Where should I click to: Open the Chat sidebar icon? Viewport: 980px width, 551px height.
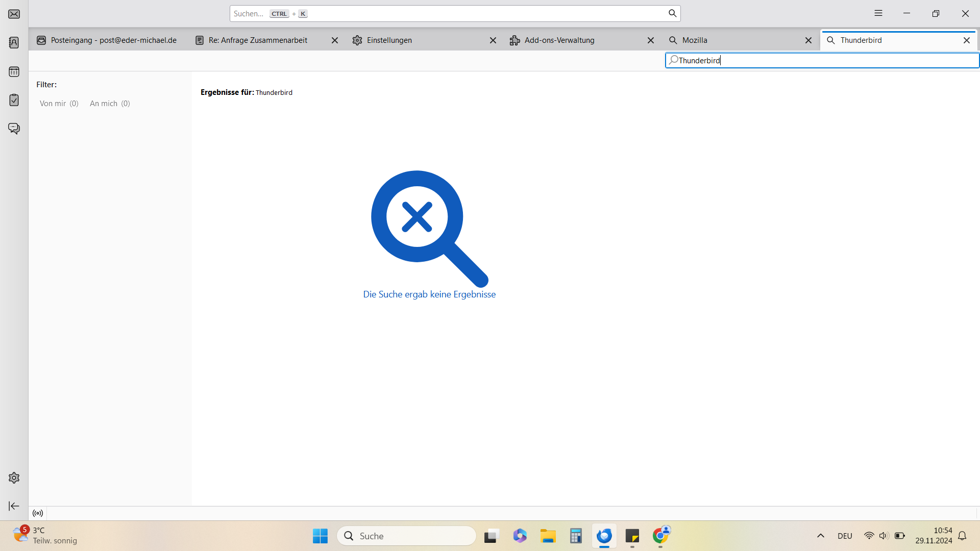coord(14,129)
